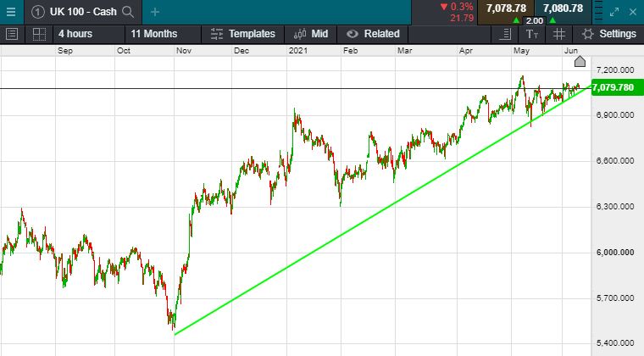Open chart Settings

[609, 34]
